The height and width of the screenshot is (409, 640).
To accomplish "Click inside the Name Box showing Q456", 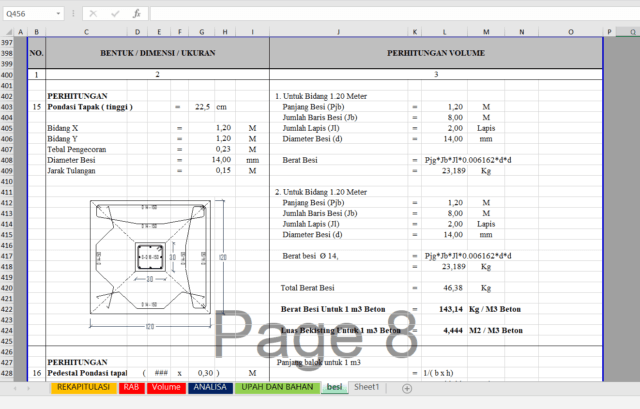I will point(30,14).
